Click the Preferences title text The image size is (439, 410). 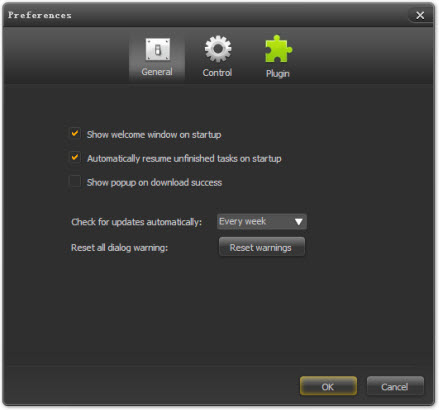pos(40,15)
